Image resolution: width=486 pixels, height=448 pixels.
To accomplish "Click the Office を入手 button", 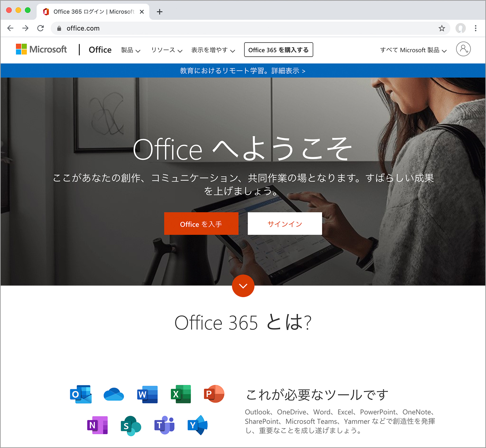I will pyautogui.click(x=201, y=224).
